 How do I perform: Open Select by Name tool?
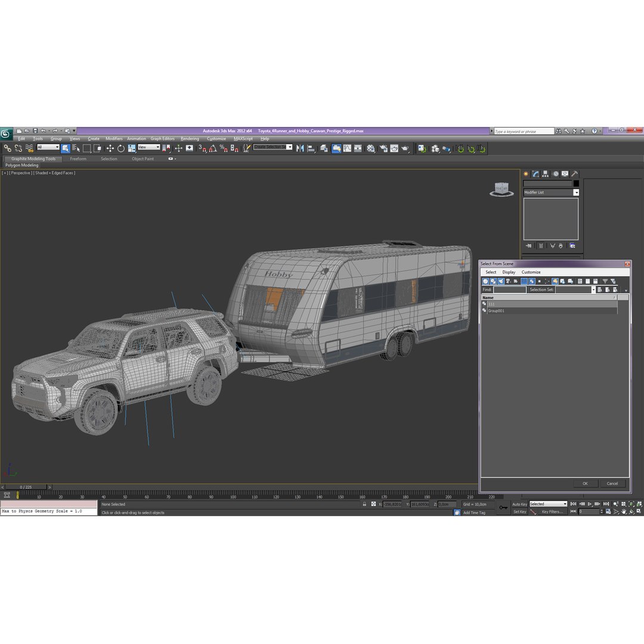(x=76, y=148)
